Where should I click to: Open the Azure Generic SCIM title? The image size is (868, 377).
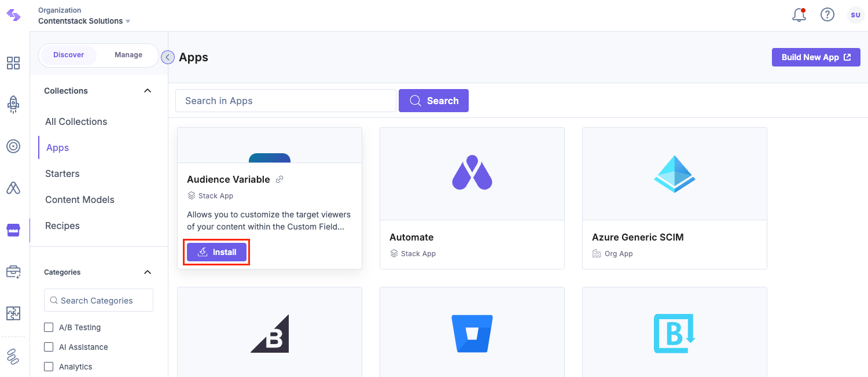tap(638, 237)
